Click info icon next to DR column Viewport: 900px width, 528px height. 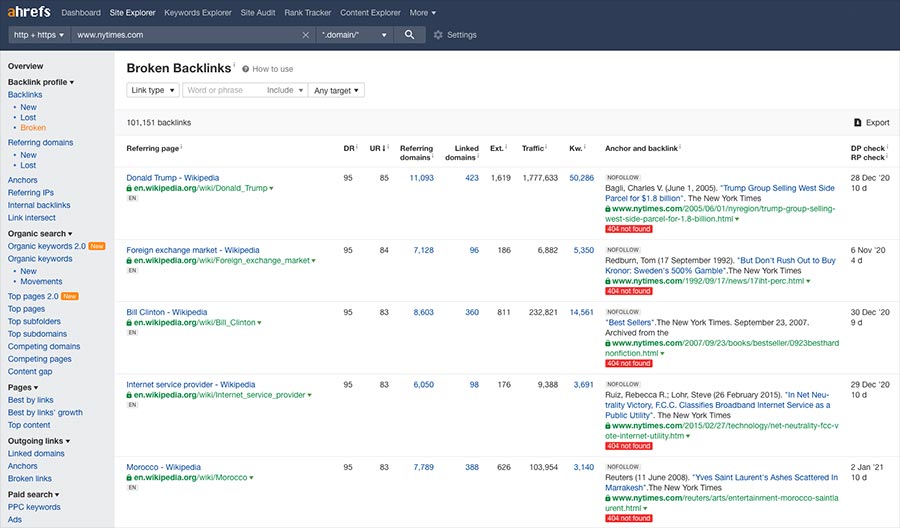(357, 147)
